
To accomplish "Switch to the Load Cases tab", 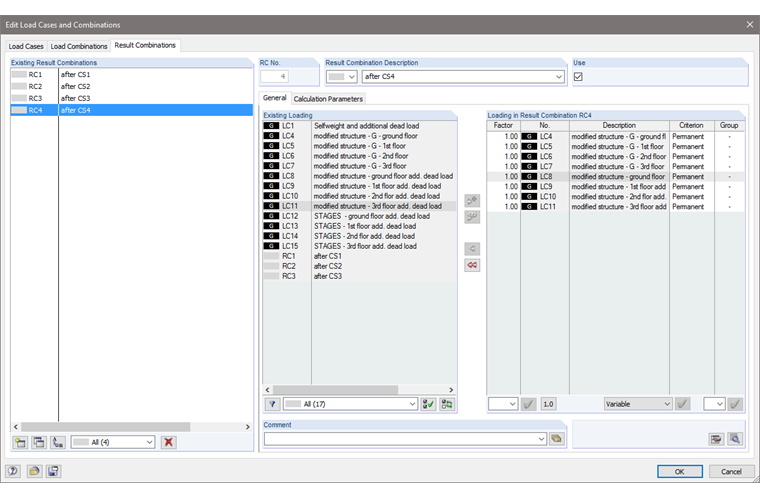I will (x=26, y=46).
